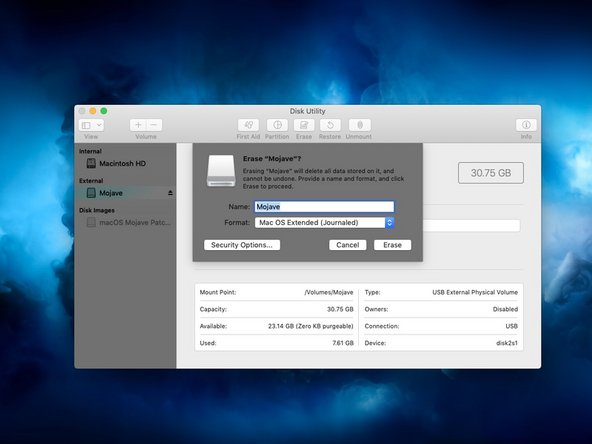Click the Name field containing Mojave
The height and width of the screenshot is (444, 592).
click(x=324, y=207)
